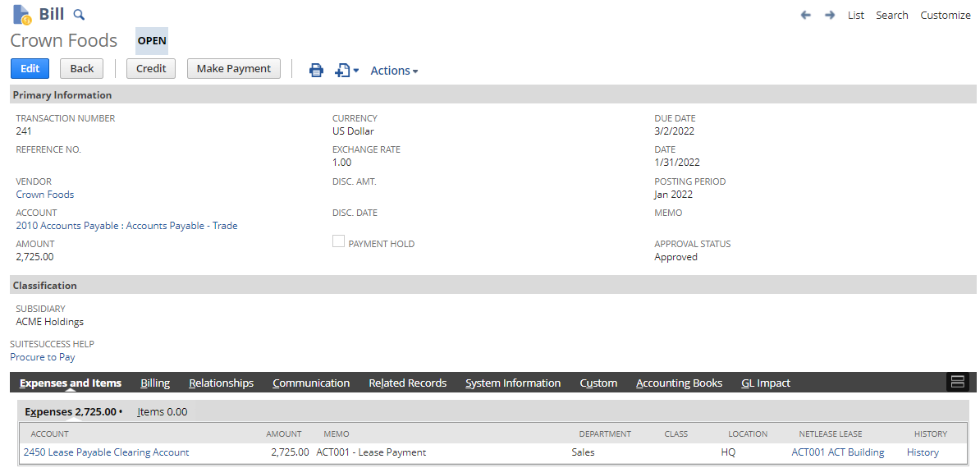This screenshot has width=980, height=468.
Task: Select the Expenses 2,725.00 sublist tab
Action: (x=73, y=412)
